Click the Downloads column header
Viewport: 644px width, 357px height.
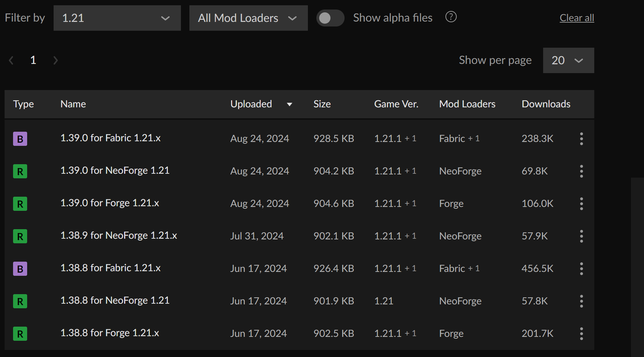546,104
